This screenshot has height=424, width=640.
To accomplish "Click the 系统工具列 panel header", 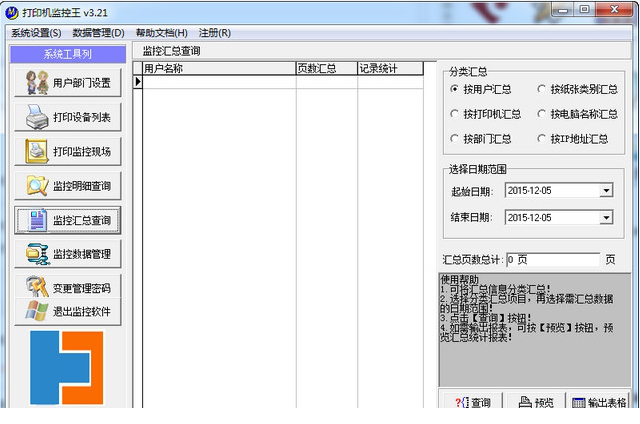I will [x=68, y=54].
